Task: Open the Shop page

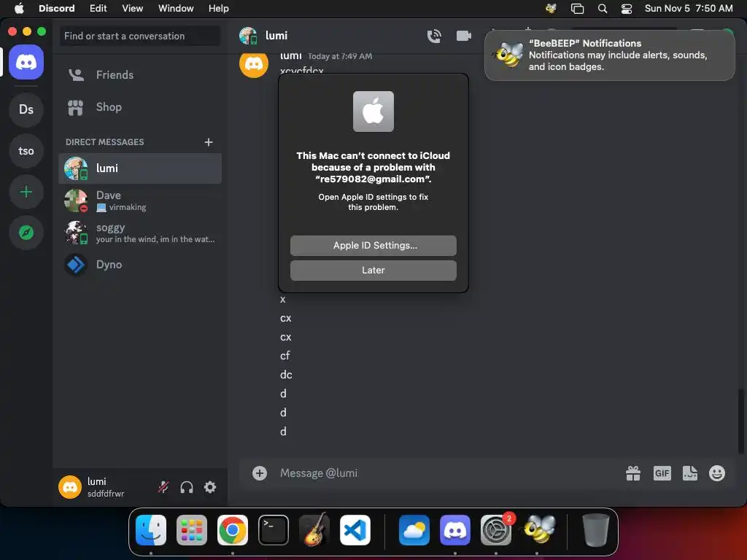Action: pyautogui.click(x=140, y=107)
